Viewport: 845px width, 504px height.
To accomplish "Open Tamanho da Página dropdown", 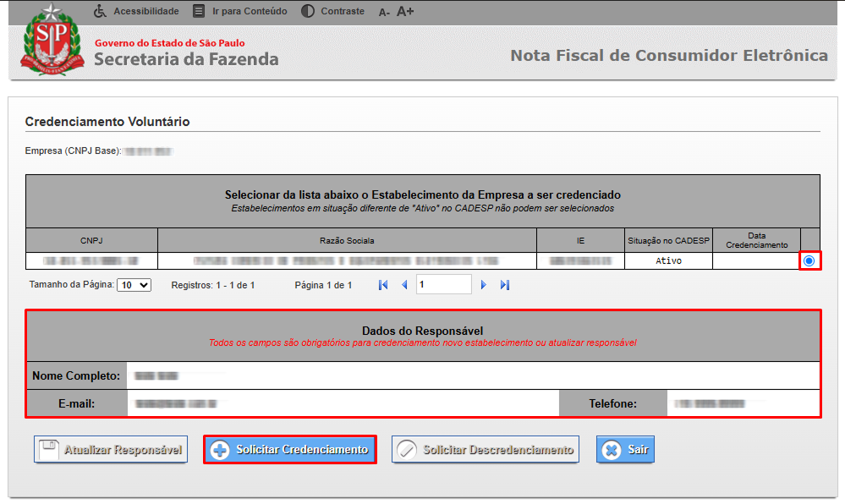I will coord(134,285).
